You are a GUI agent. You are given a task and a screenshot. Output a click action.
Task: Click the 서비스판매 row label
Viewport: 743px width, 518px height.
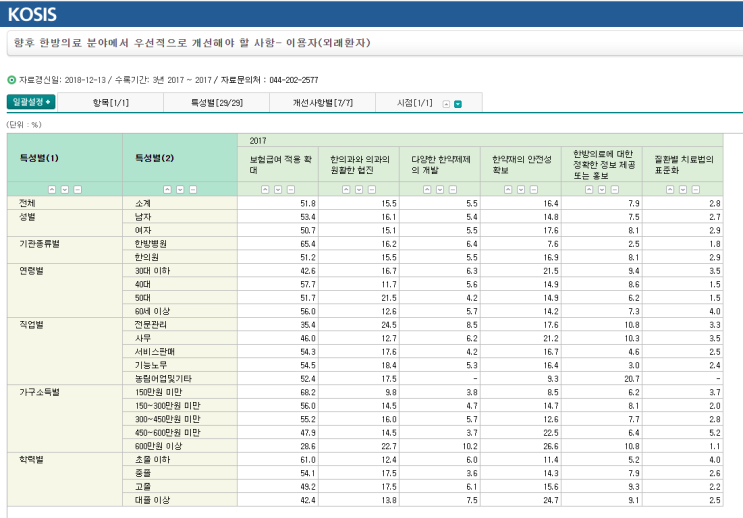(x=155, y=352)
